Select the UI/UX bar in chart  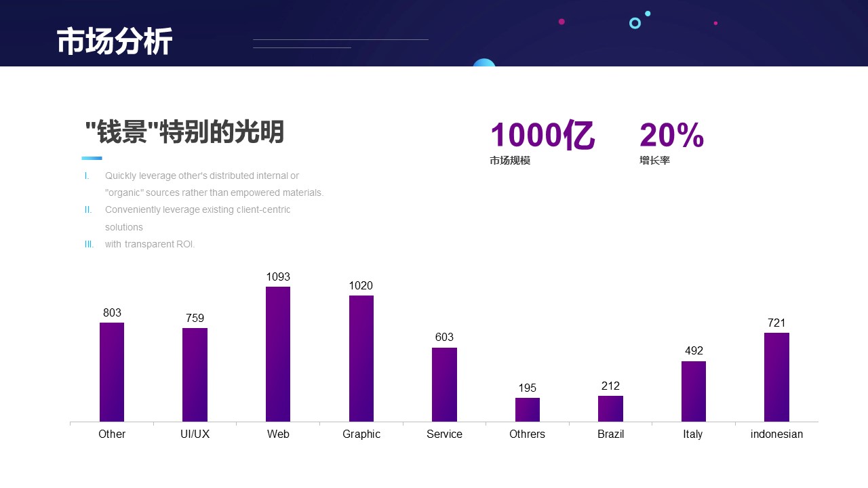pyautogui.click(x=195, y=375)
